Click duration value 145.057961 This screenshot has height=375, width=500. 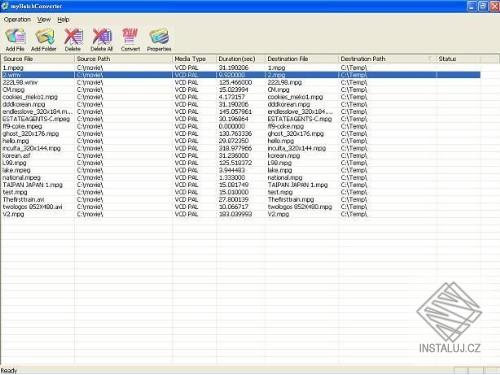point(235,112)
